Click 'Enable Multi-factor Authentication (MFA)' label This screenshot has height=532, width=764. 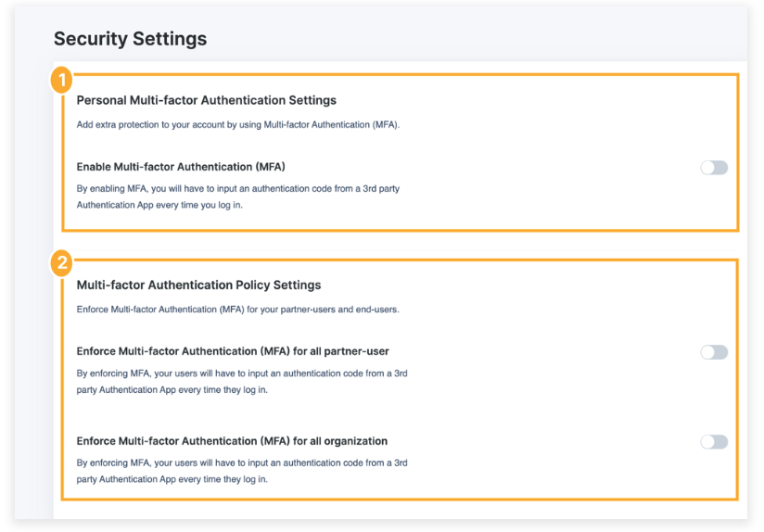(181, 167)
